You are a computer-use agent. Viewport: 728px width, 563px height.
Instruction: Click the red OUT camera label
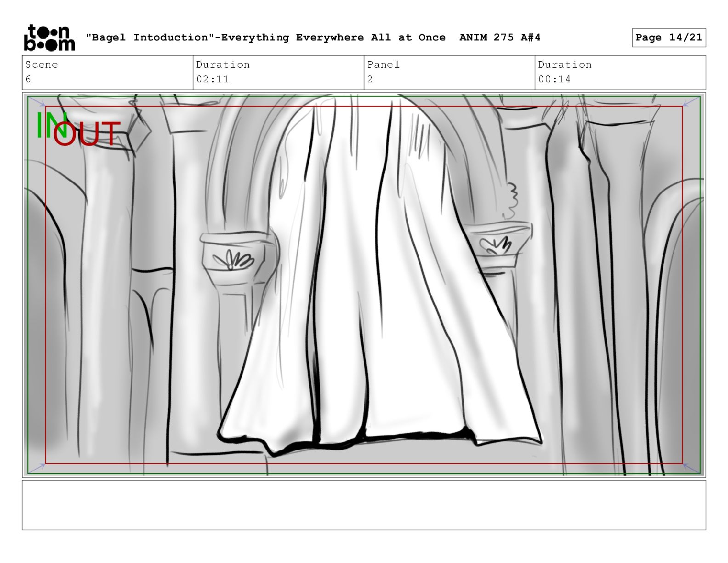click(x=87, y=134)
